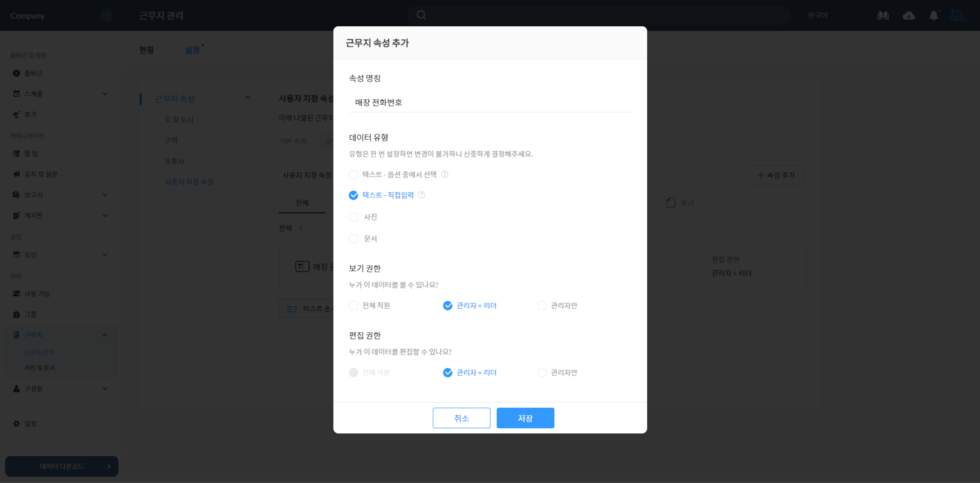
Task: Open 사용자 지정 속성 settings link
Action: point(189,182)
